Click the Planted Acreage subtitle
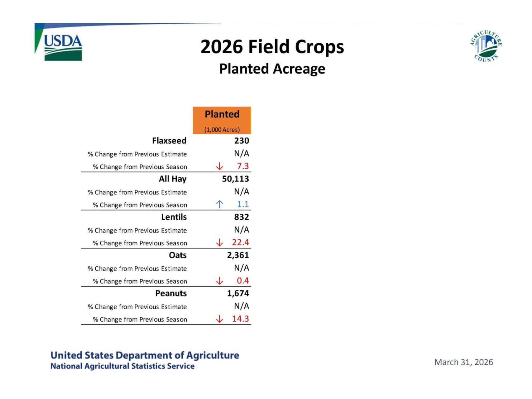Image resolution: width=532 pixels, height=399 pixels. click(272, 69)
